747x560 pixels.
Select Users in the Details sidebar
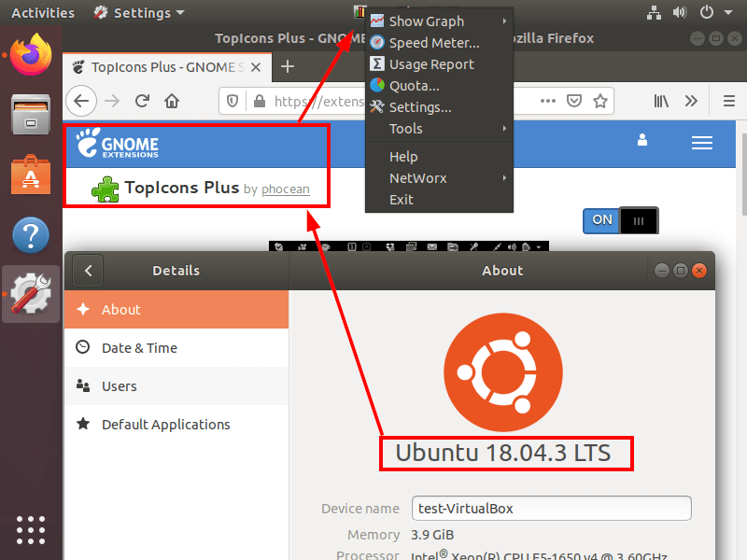pyautogui.click(x=176, y=385)
